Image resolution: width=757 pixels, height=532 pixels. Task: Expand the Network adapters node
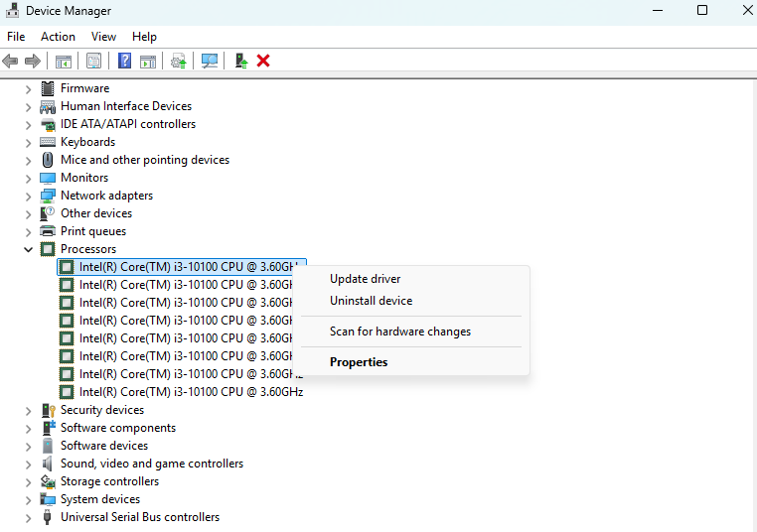(x=29, y=197)
